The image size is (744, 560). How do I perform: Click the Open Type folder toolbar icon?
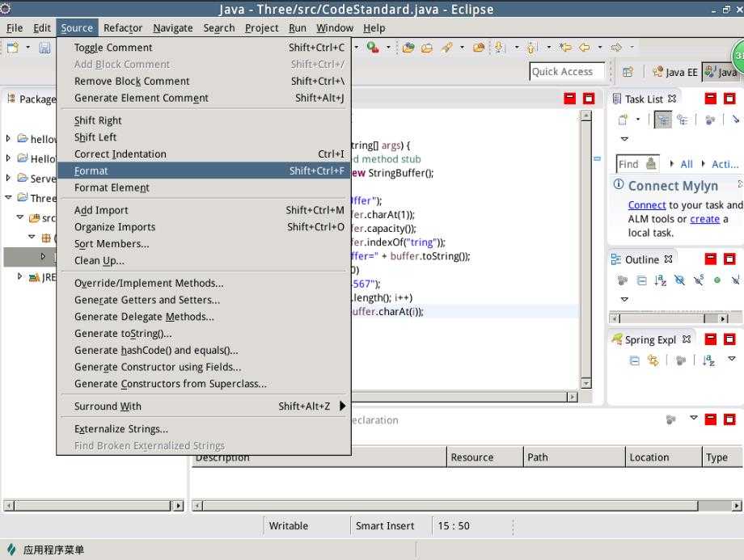pyautogui.click(x=427, y=48)
